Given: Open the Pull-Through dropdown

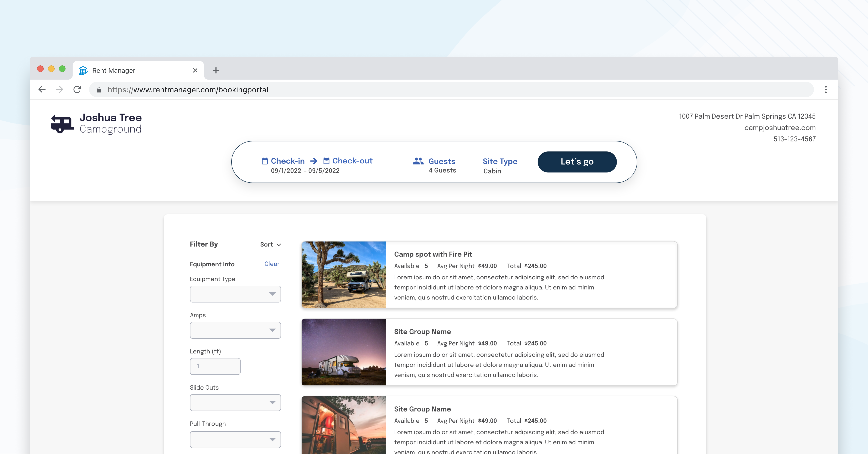Looking at the screenshot, I should coord(235,440).
